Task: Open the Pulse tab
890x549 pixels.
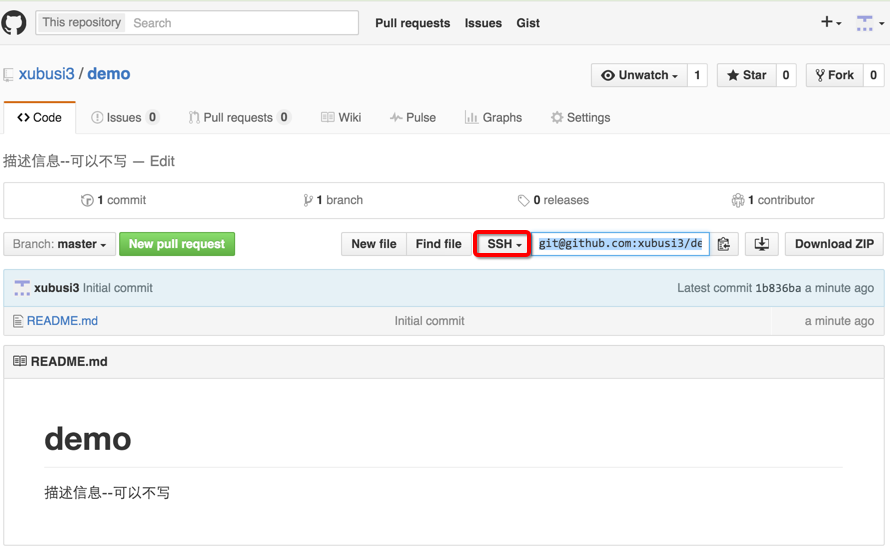Action: [413, 118]
